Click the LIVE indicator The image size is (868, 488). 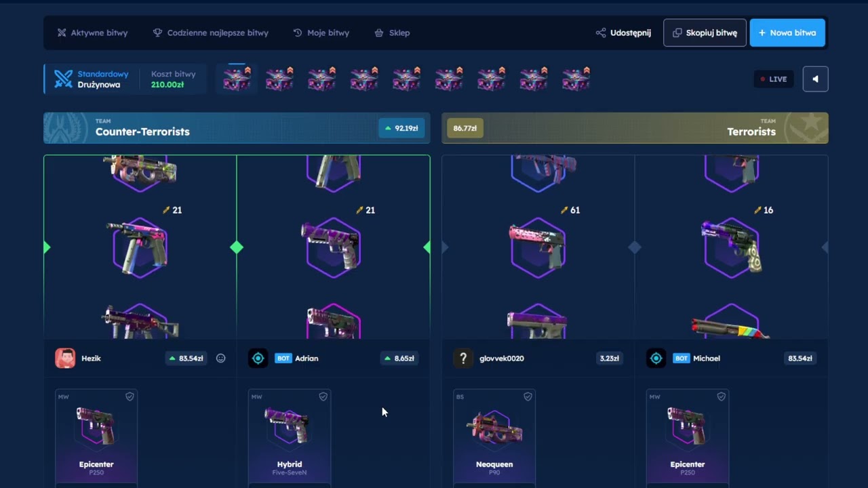click(773, 79)
